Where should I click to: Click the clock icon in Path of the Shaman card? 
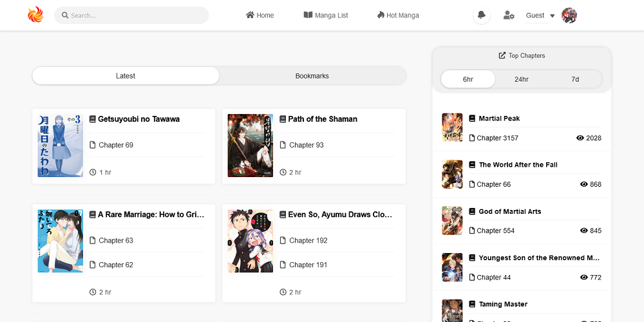[283, 172]
